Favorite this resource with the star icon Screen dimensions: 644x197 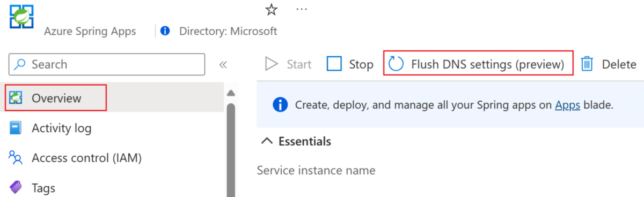272,10
